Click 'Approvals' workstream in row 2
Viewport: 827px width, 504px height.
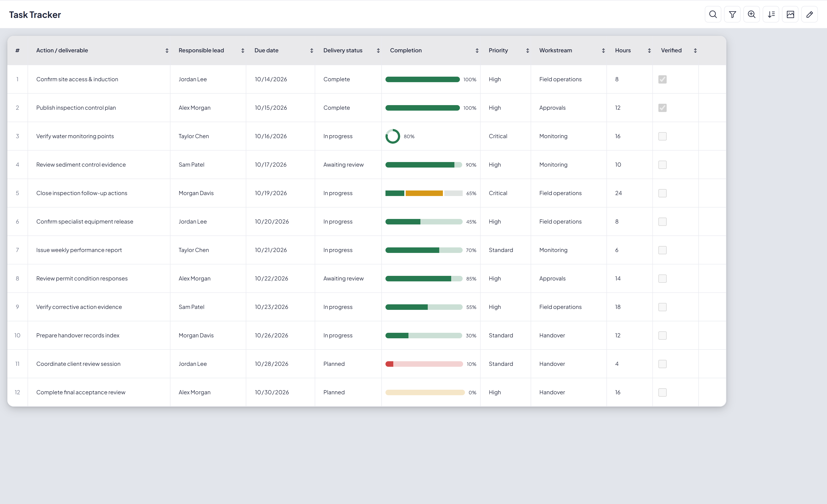[552, 108]
